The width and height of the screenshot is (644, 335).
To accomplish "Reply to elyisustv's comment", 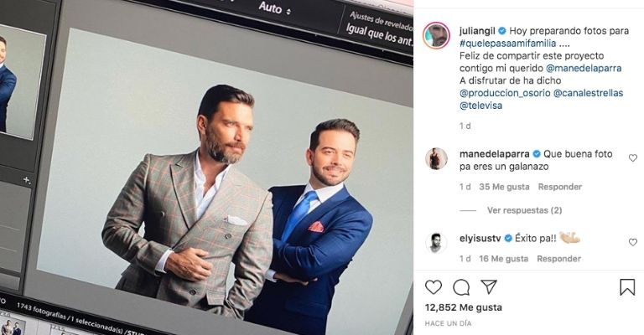I will 558,259.
